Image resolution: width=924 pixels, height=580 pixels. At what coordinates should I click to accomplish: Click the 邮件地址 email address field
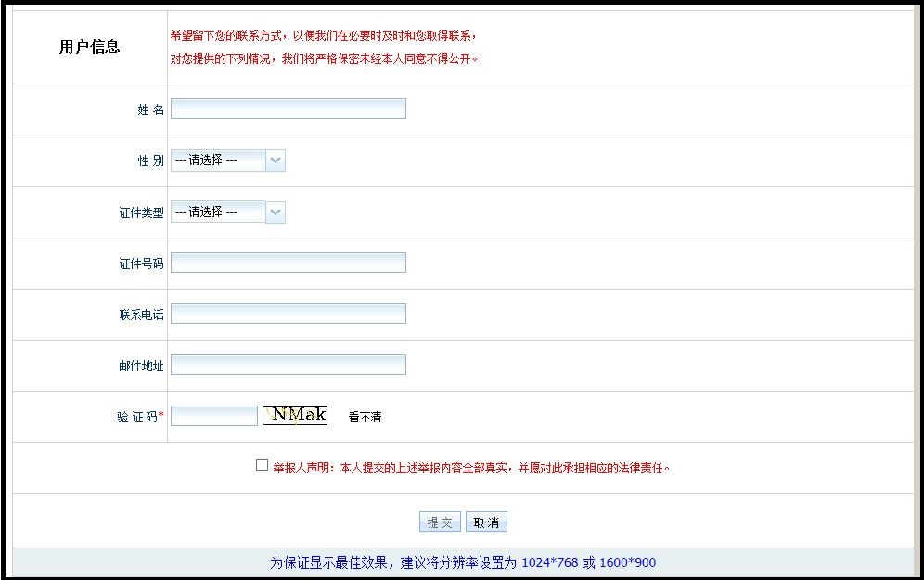point(288,364)
